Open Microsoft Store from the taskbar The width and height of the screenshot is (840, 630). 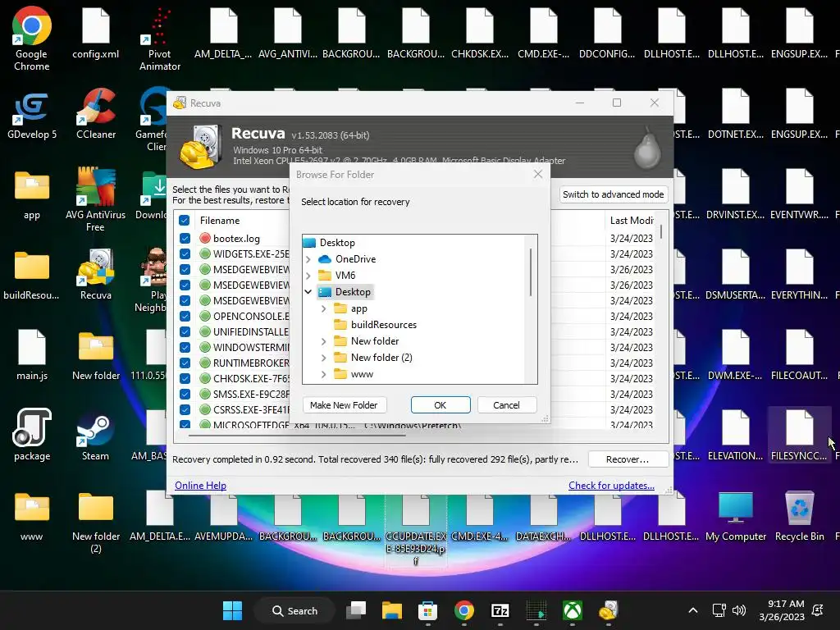(427, 610)
